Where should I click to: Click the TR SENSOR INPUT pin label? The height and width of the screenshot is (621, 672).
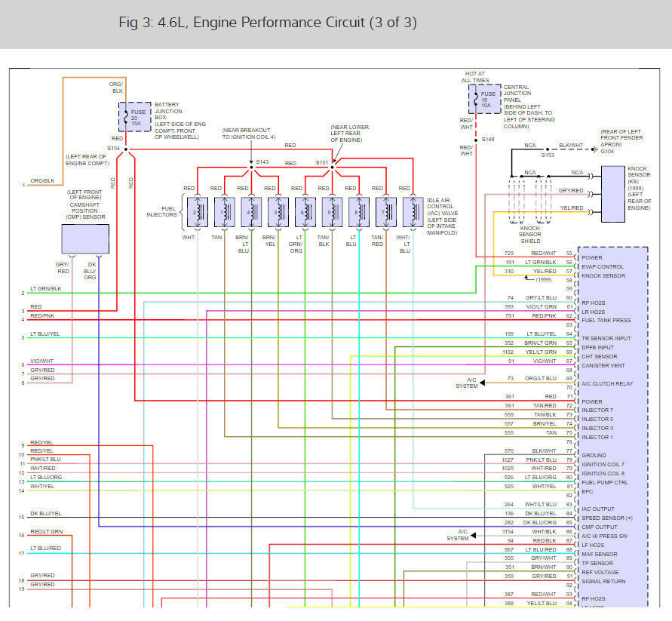pos(606,338)
